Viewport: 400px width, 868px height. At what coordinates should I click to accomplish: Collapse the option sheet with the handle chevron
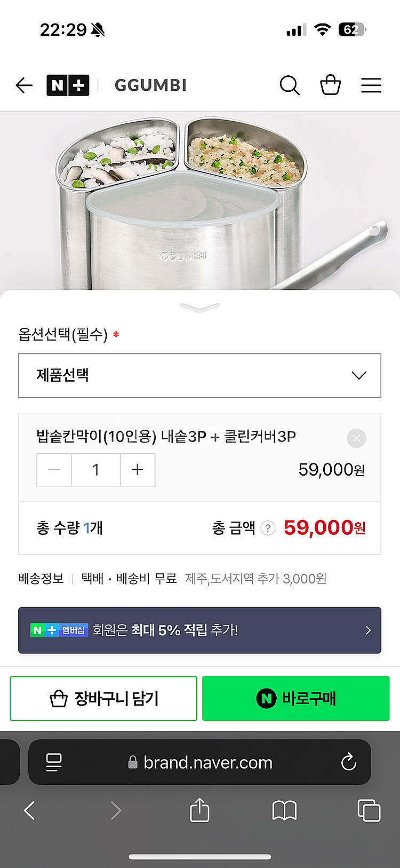coord(200,307)
